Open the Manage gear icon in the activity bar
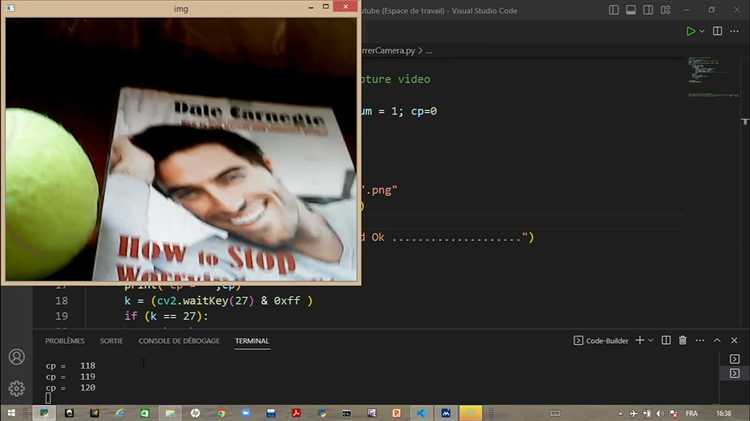 pos(17,388)
